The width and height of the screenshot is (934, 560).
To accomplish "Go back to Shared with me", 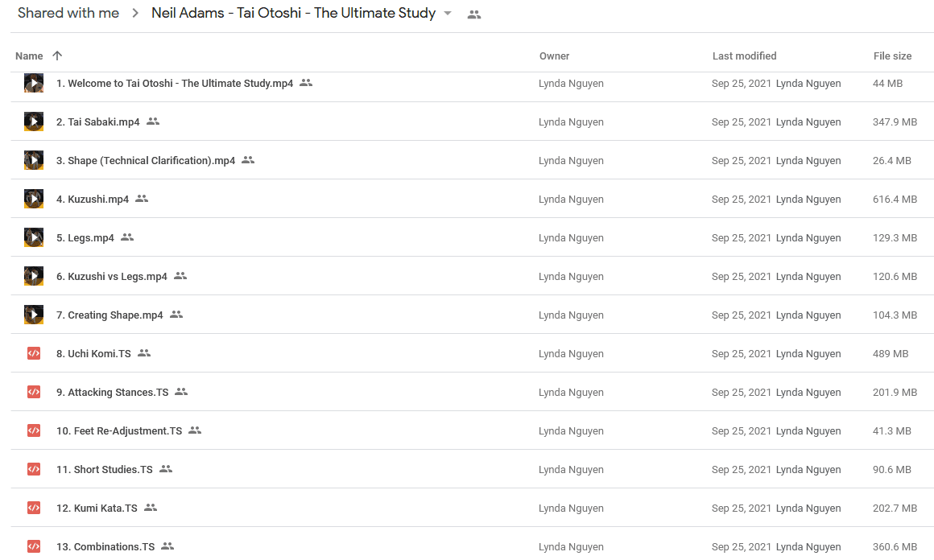I will (68, 13).
